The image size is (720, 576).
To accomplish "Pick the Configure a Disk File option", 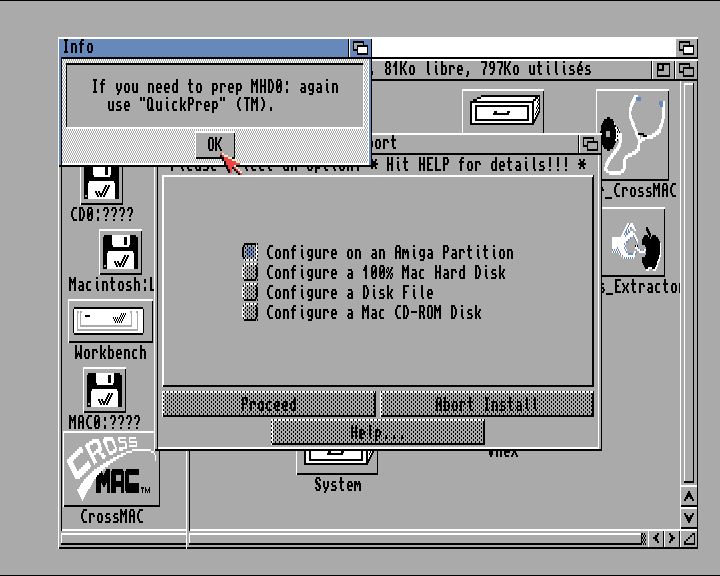I will coord(250,293).
